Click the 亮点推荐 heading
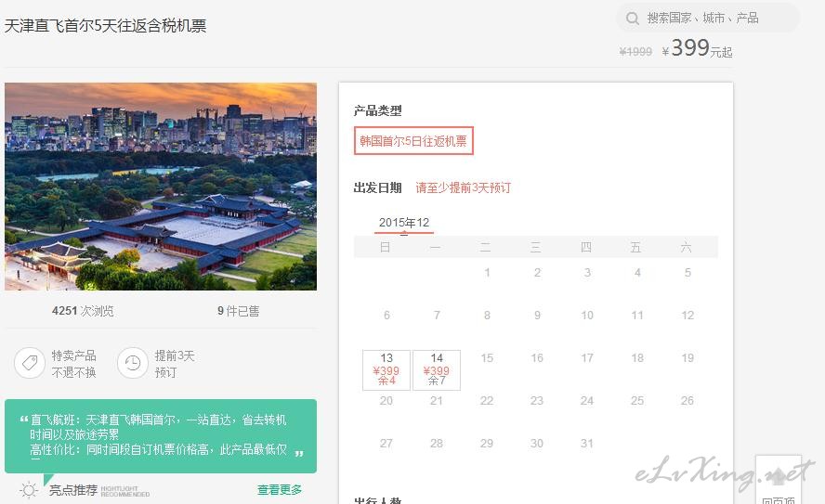This screenshot has height=504, width=825. 73,490
